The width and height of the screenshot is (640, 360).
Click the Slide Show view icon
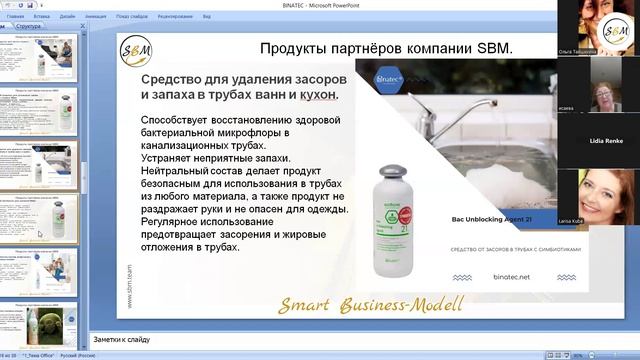[566, 356]
